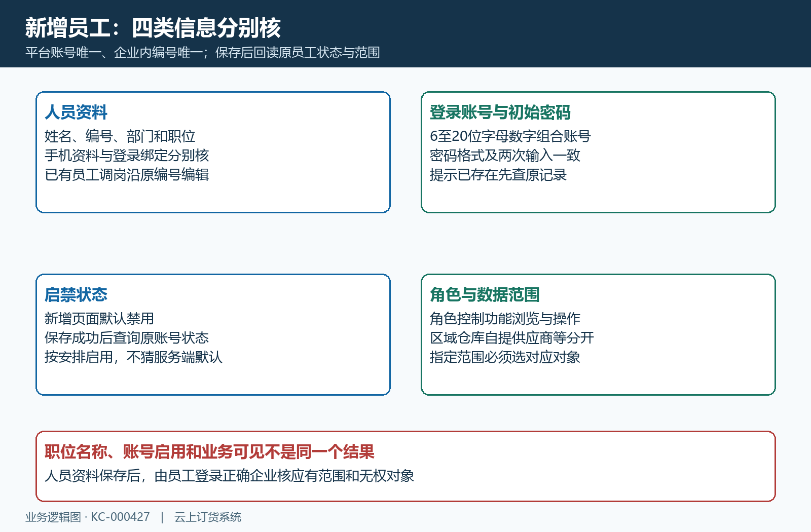Screen dimensions: 811x532
Task: Click the line 手机资料与登录绑定分别核
Action: [127, 156]
